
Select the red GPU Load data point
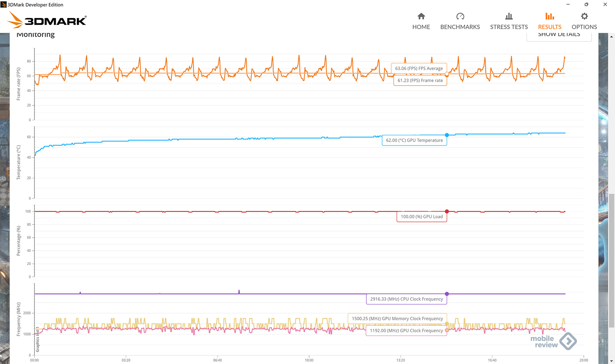pos(447,212)
